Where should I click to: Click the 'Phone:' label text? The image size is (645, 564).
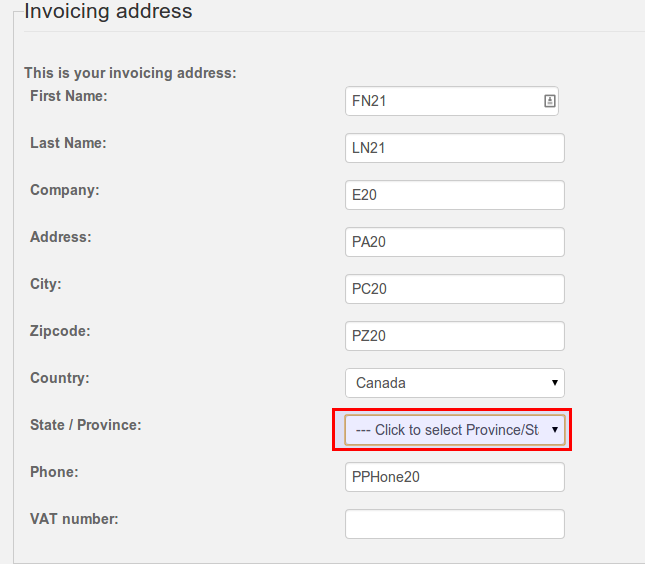click(x=54, y=472)
